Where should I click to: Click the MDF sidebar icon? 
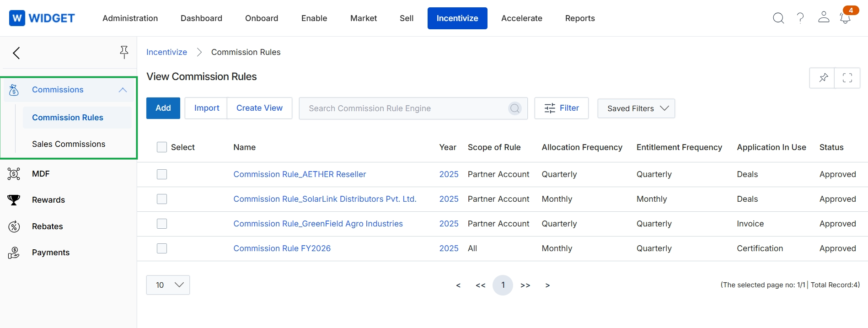pos(14,174)
